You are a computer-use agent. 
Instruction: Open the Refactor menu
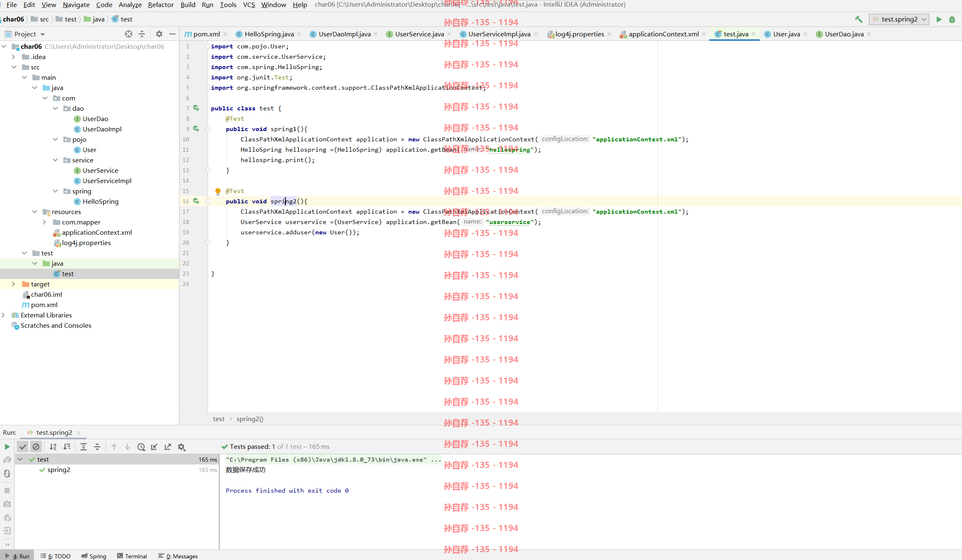click(160, 5)
